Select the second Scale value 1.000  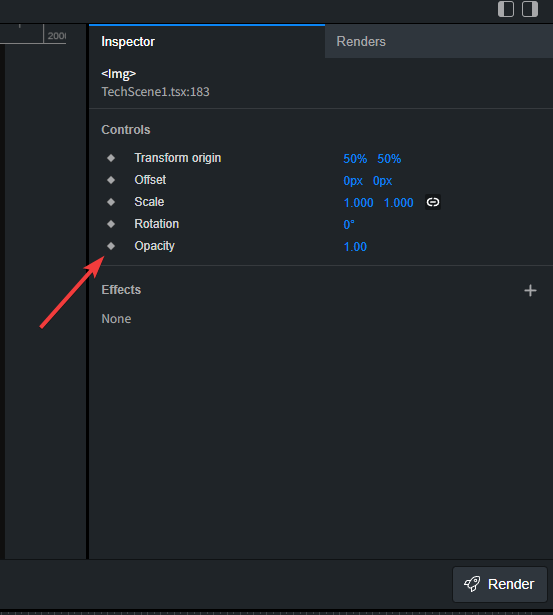[398, 203]
